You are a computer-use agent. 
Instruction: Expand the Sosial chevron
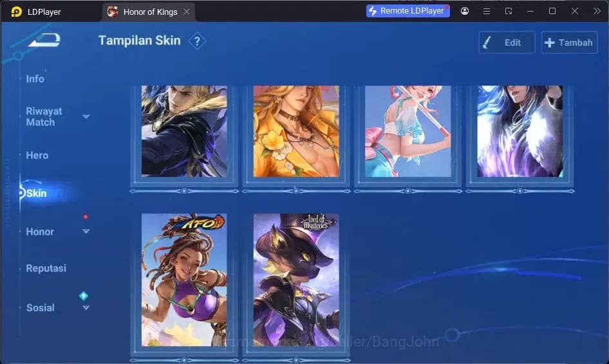[86, 308]
